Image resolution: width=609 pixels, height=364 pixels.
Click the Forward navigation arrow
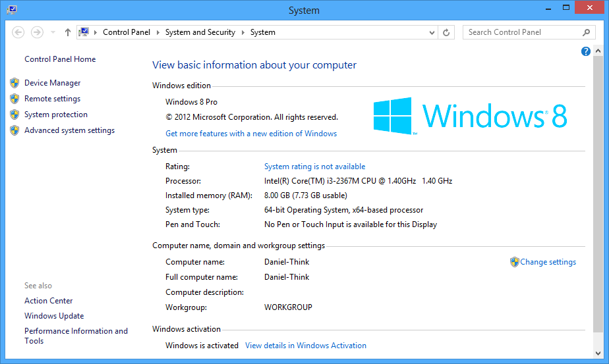point(38,32)
